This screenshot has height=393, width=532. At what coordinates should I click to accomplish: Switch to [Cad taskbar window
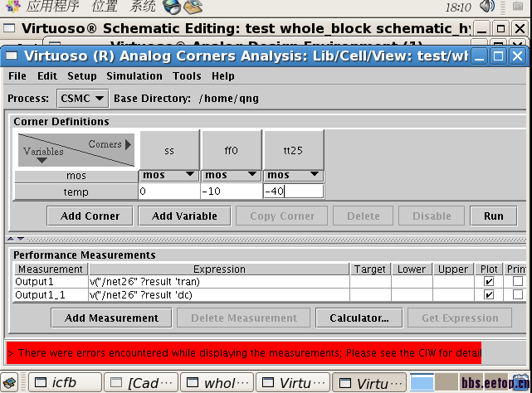pyautogui.click(x=141, y=383)
